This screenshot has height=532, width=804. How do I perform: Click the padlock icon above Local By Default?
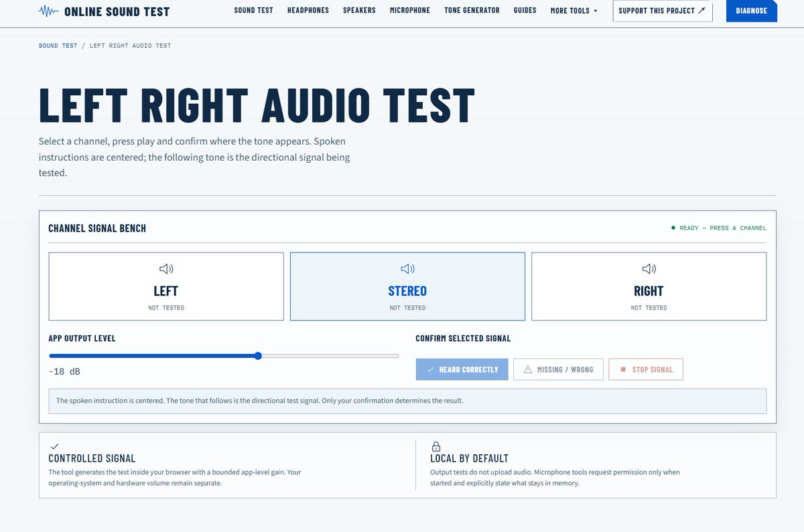pyautogui.click(x=436, y=446)
